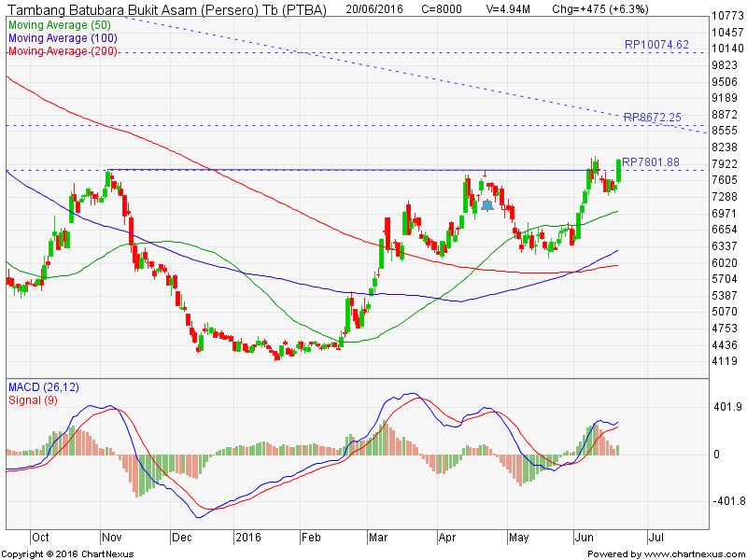The image size is (747, 560).
Task: Click the RP7801.88 resistance level label
Action: (651, 162)
